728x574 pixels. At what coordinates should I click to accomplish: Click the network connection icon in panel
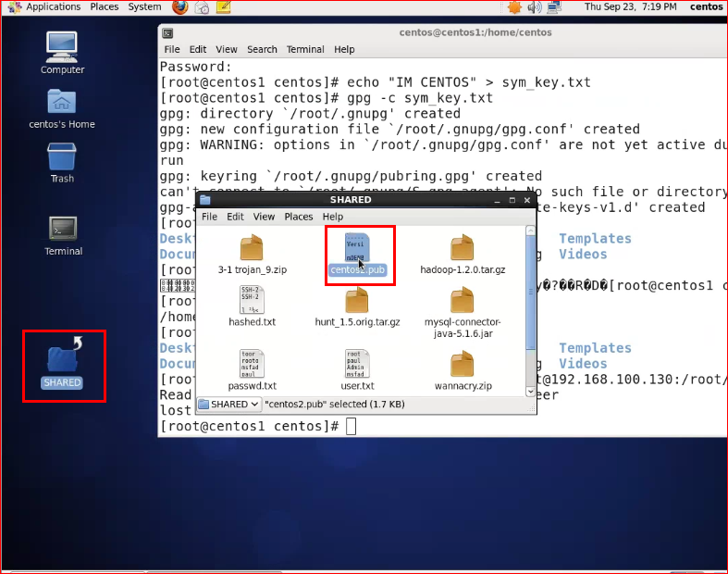[554, 7]
